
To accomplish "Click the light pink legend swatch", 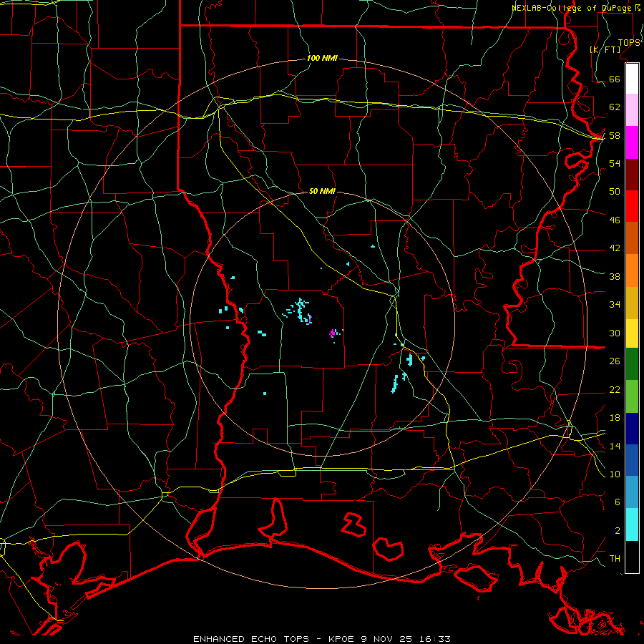I will 632,110.
